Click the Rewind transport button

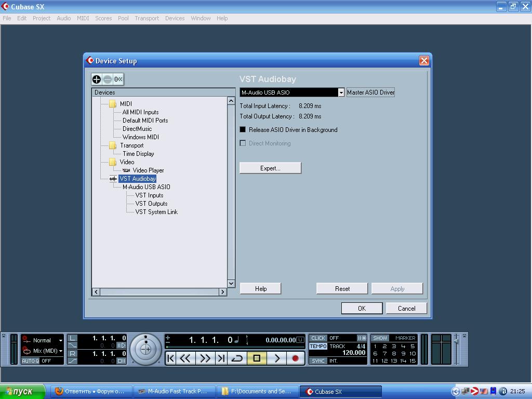[185, 358]
